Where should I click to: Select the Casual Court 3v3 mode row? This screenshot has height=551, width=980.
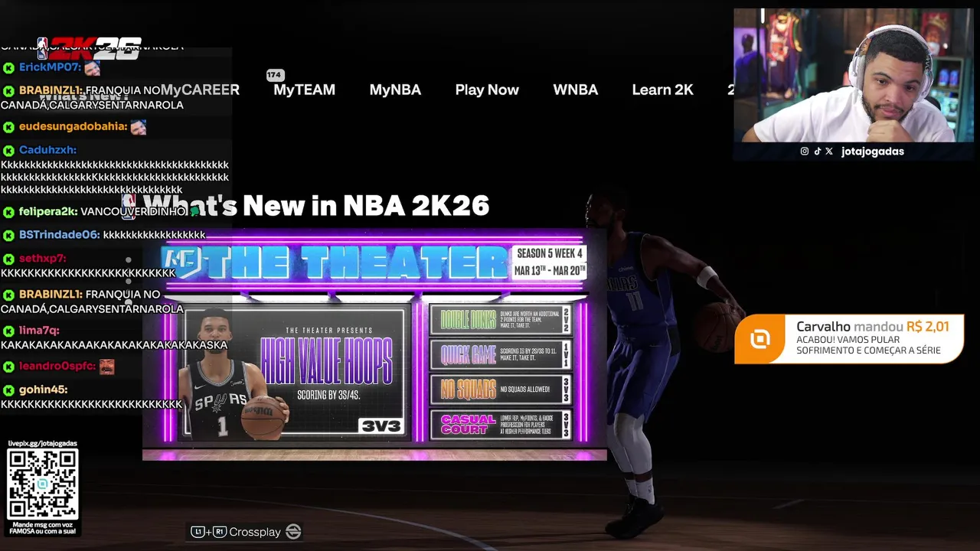501,425
